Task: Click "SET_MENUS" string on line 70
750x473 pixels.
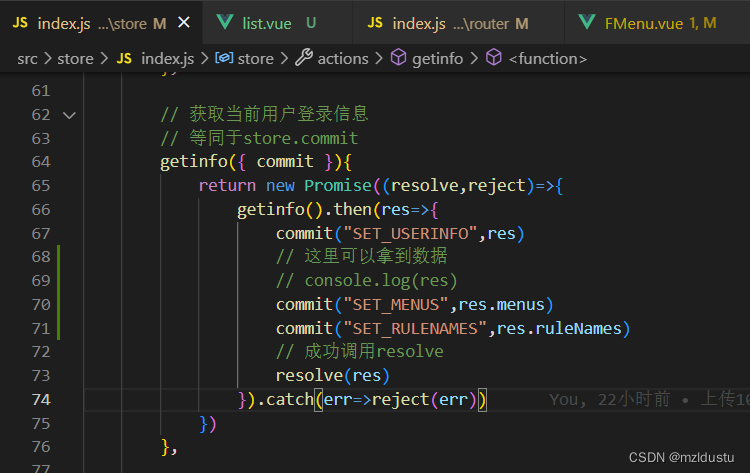Action: tap(396, 305)
